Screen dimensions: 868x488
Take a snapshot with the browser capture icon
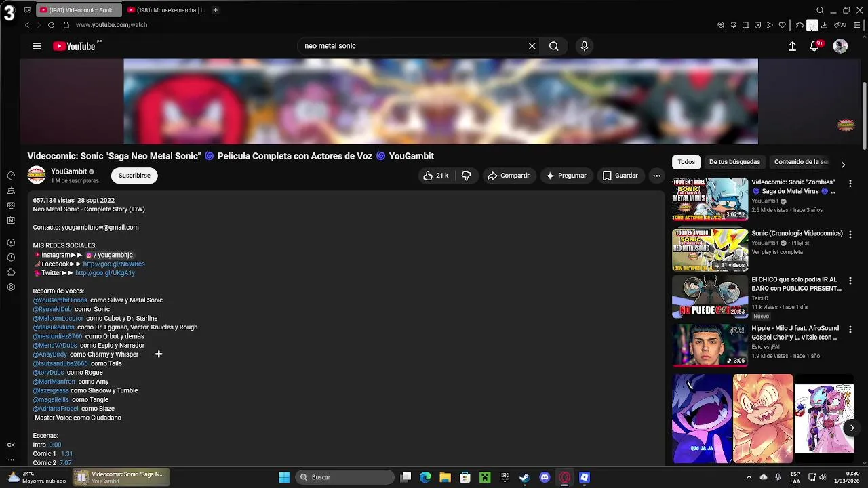pyautogui.click(x=745, y=25)
